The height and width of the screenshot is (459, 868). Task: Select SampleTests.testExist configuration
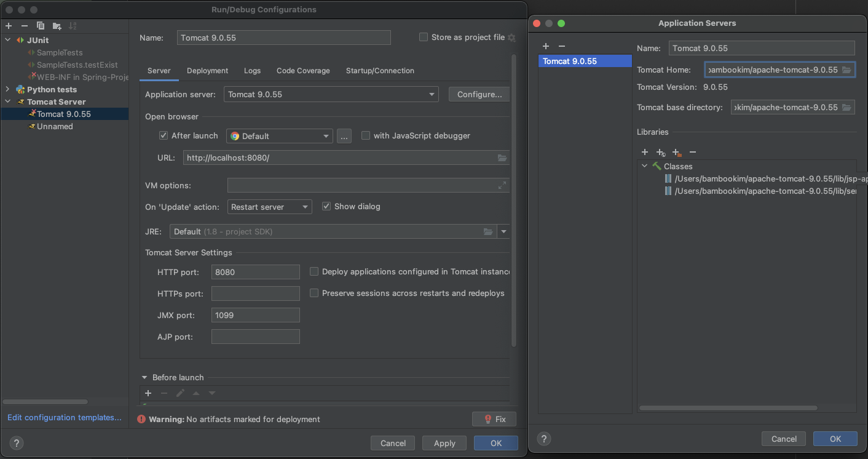point(77,65)
